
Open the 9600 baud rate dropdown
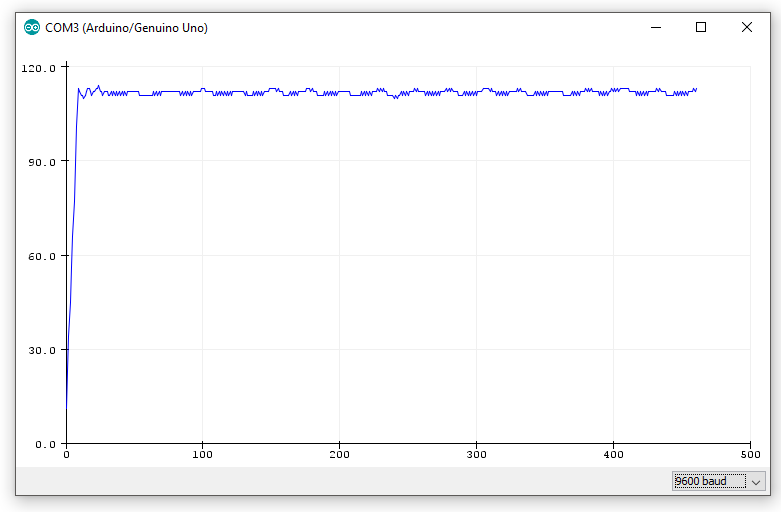718,481
